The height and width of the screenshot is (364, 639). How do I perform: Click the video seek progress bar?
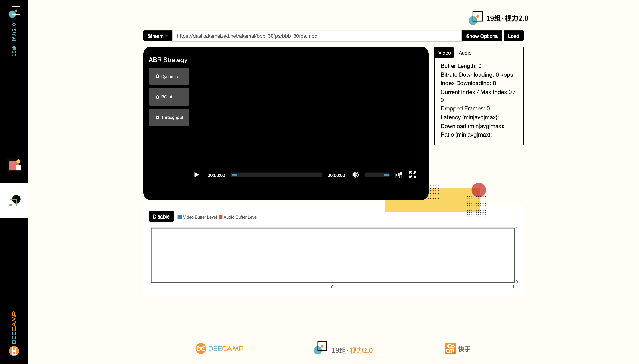tap(276, 175)
